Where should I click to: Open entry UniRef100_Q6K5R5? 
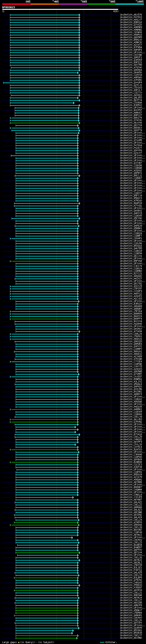pyautogui.click(x=131, y=37)
